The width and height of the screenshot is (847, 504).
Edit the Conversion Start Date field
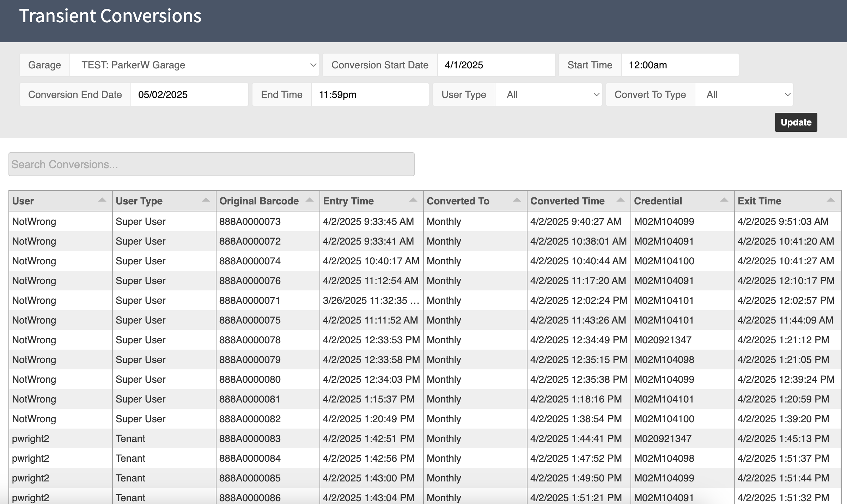(x=496, y=65)
